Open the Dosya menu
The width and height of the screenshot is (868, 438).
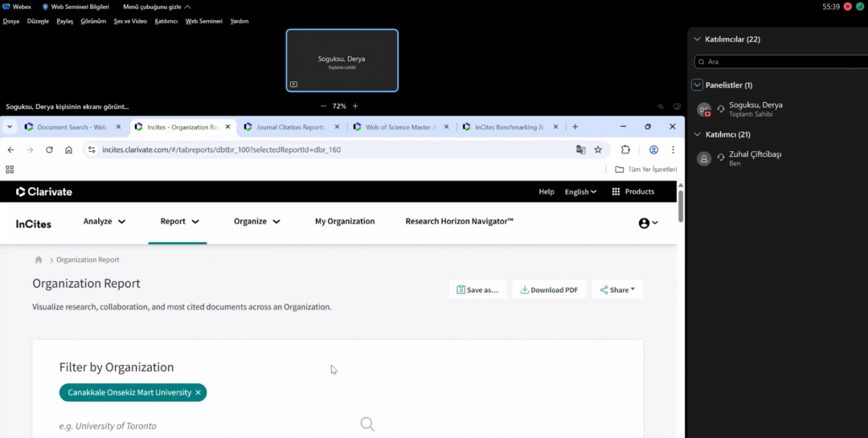pyautogui.click(x=11, y=21)
